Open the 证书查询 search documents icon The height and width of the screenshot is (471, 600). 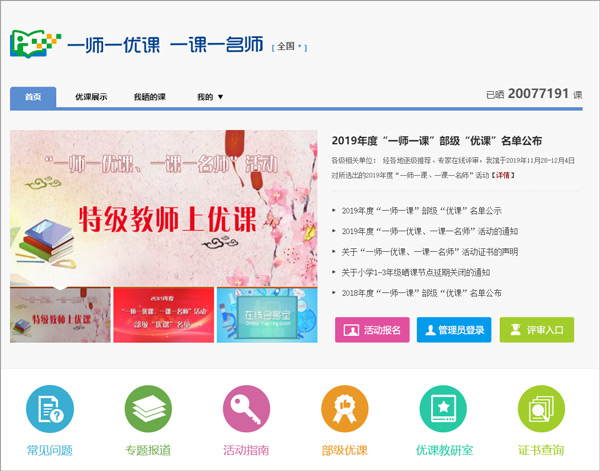(x=541, y=409)
